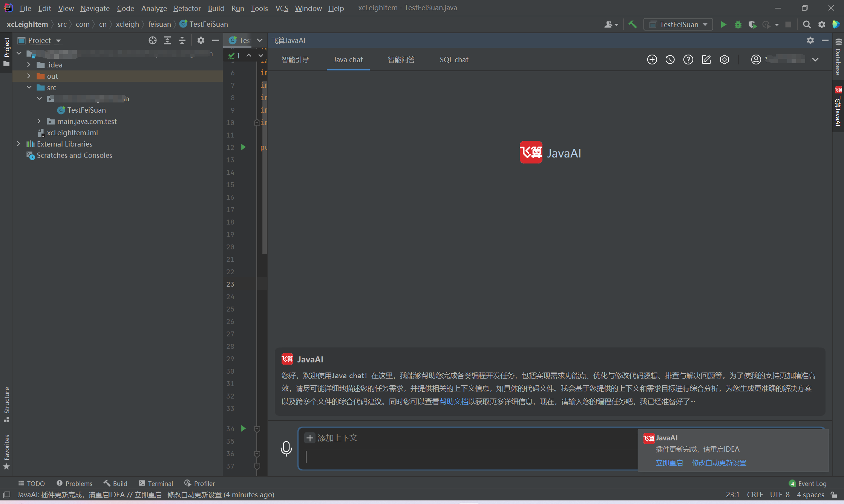Open the 帮助文档 link in welcome message
The height and width of the screenshot is (504, 844).
pyautogui.click(x=453, y=402)
